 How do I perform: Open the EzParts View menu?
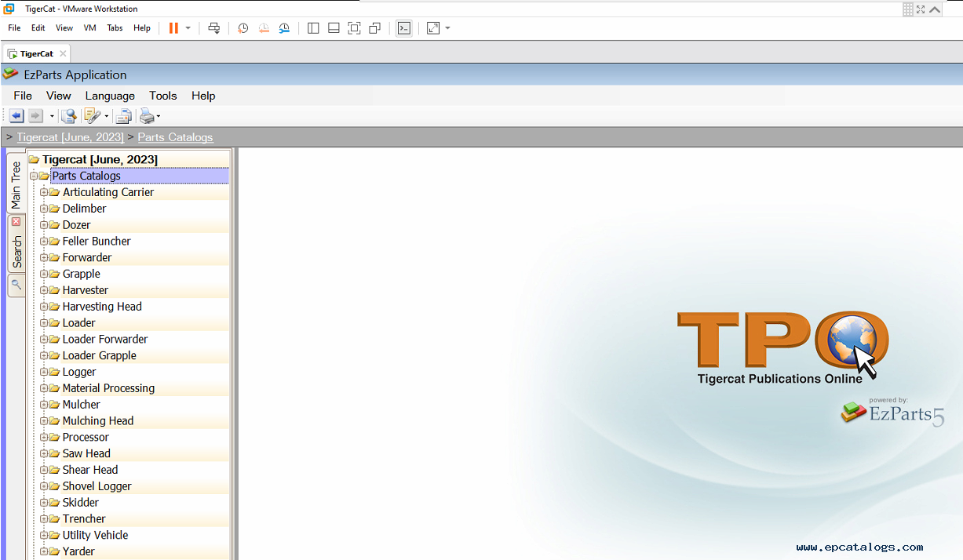[x=59, y=96]
